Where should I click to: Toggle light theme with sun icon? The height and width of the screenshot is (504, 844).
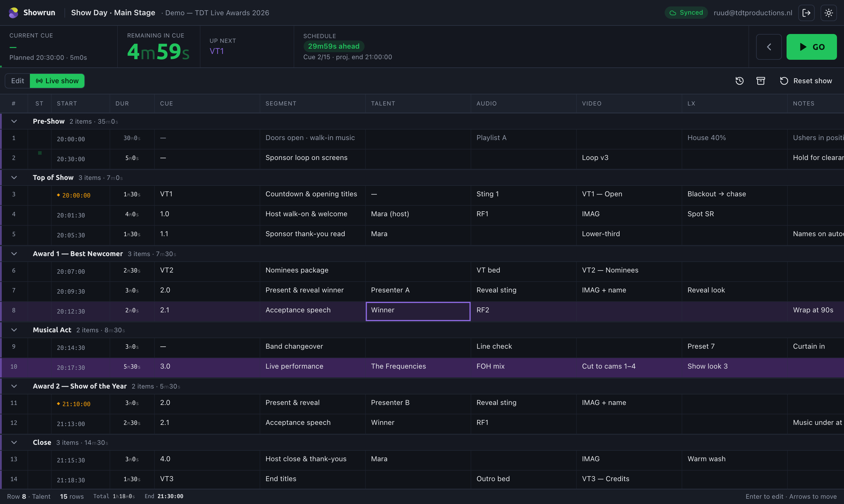[829, 13]
